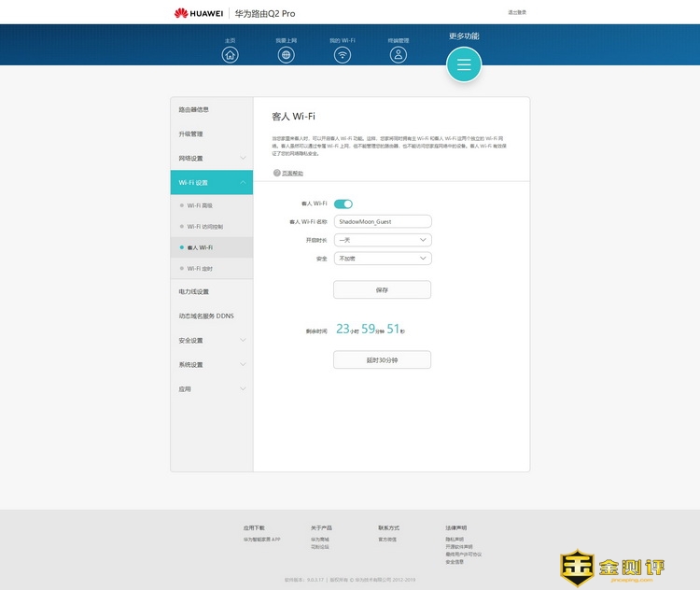Viewport: 700px width, 590px height.
Task: Select Wi-Fi 访问控制 in sidebar
Action: point(205,227)
